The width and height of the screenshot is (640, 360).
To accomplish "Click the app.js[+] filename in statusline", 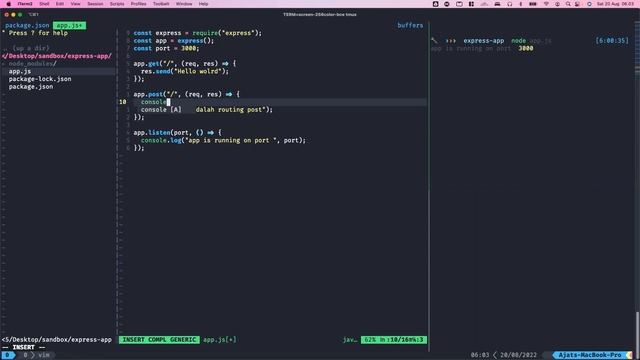I will point(220,340).
